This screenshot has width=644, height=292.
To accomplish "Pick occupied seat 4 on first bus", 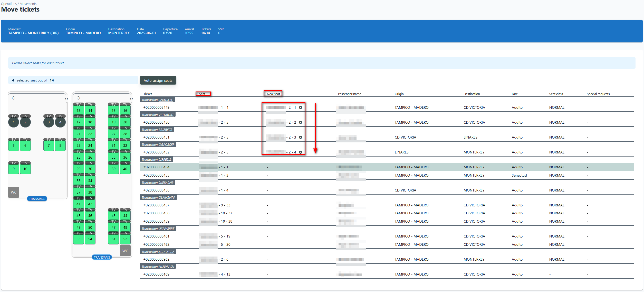I will click(x=60, y=122).
